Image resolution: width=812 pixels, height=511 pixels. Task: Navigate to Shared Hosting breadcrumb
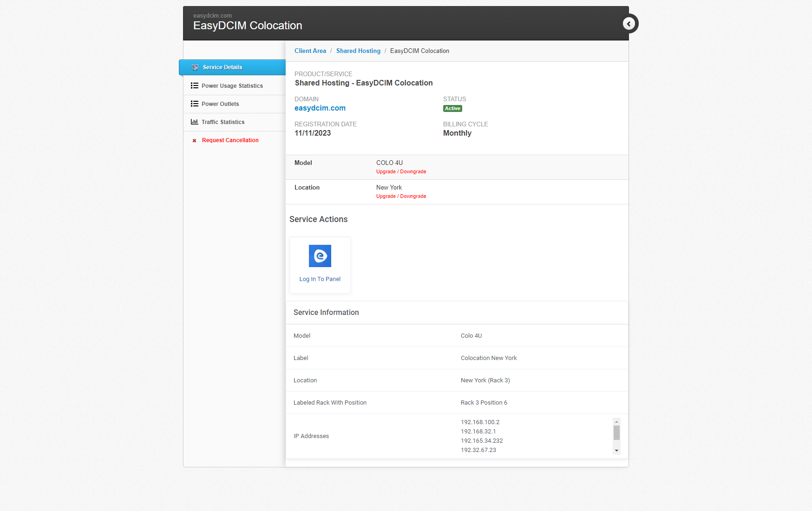[x=358, y=51]
